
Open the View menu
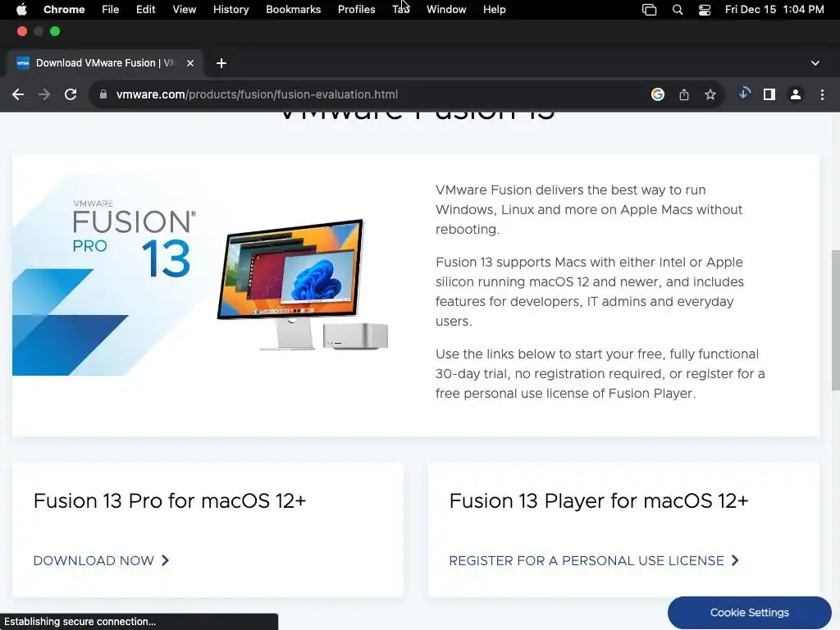(184, 9)
